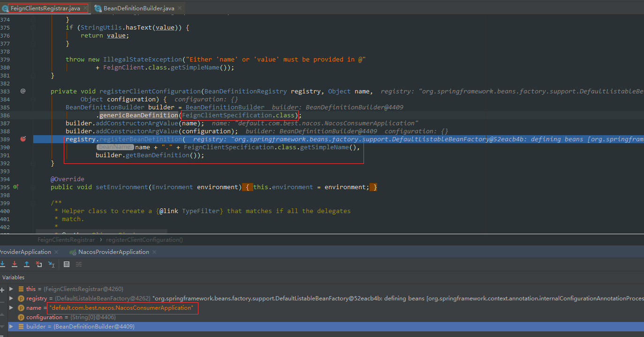Click the object icon beside 'this' variable
644x337 pixels.
point(21,289)
